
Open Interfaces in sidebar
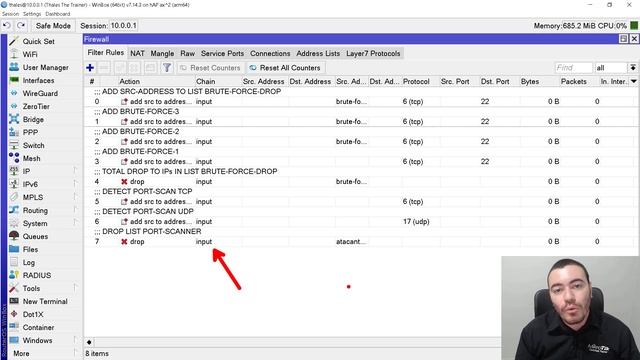click(x=38, y=80)
